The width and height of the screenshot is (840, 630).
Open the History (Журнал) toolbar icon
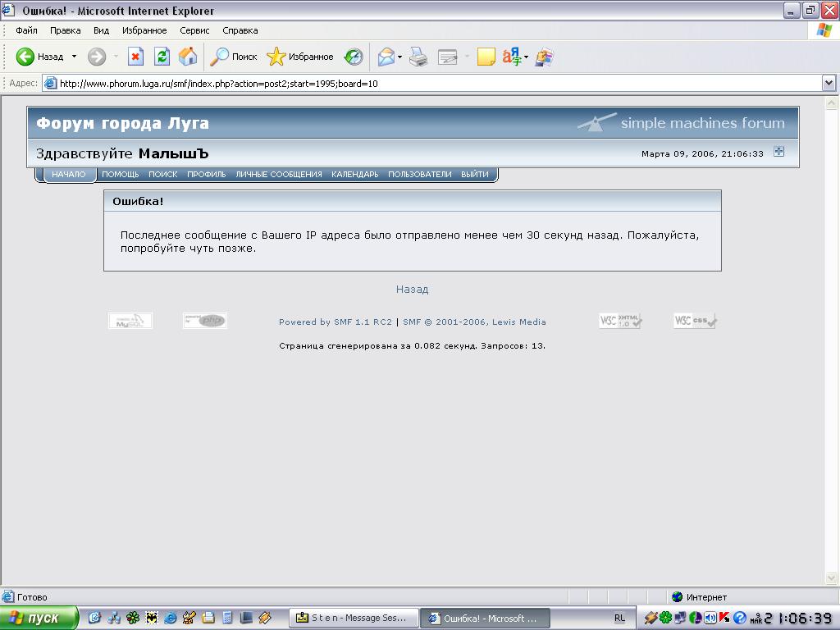click(353, 57)
